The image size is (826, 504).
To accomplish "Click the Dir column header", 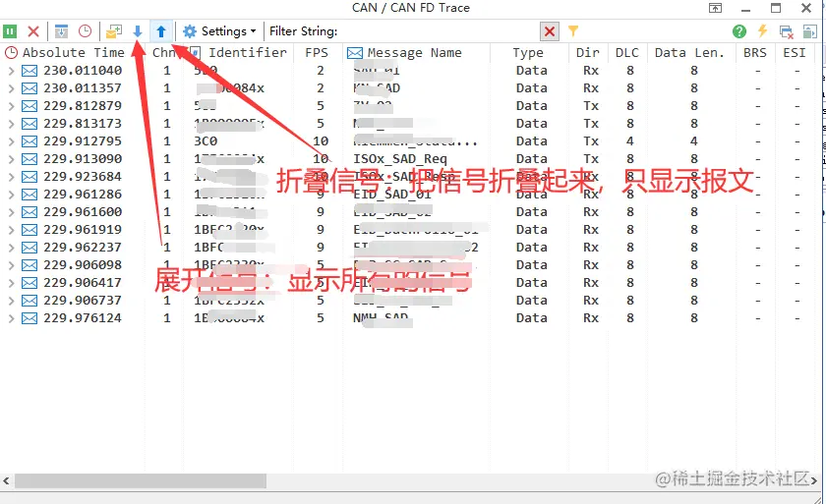I will point(588,53).
